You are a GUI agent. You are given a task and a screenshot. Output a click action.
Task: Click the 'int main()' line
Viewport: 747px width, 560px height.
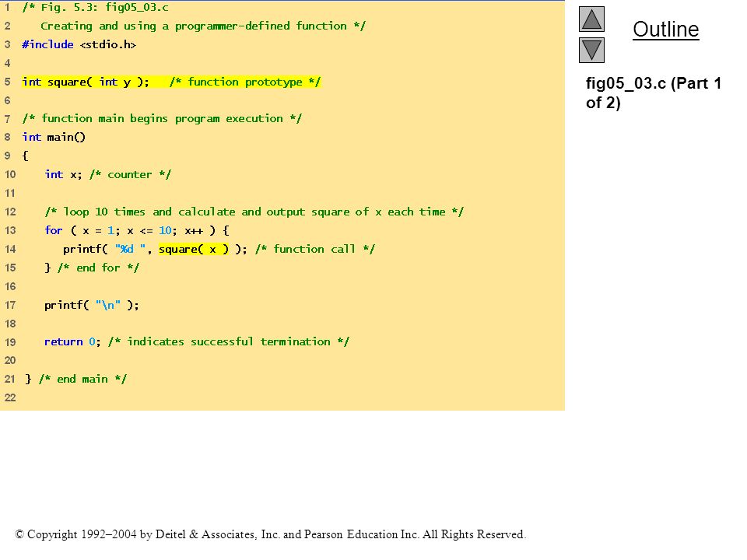coord(54,137)
